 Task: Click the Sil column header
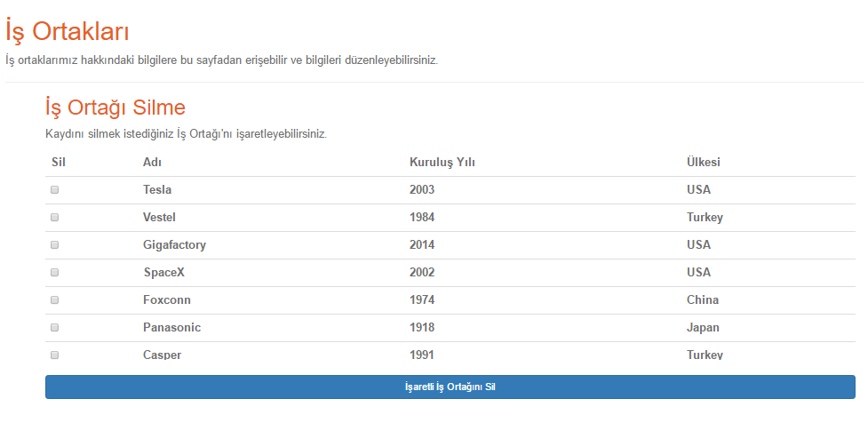click(58, 163)
